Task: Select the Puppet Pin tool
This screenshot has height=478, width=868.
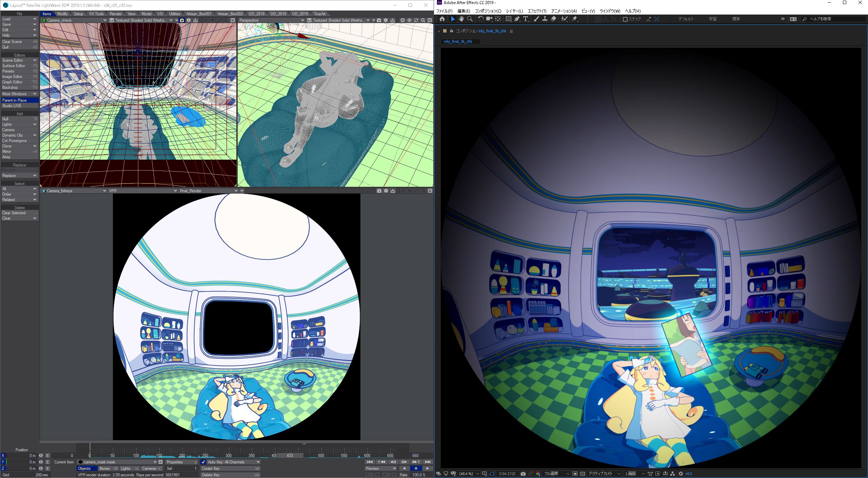Action: (575, 19)
